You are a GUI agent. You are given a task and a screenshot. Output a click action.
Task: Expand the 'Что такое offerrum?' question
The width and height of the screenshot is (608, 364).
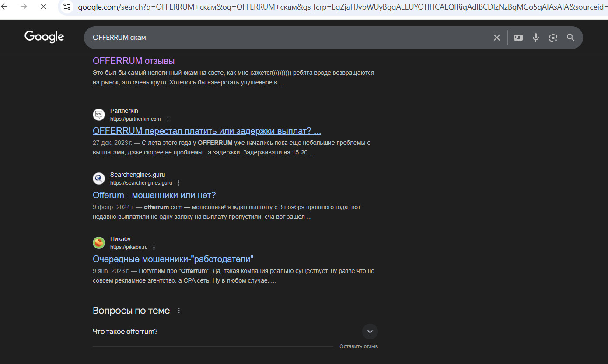pos(370,332)
